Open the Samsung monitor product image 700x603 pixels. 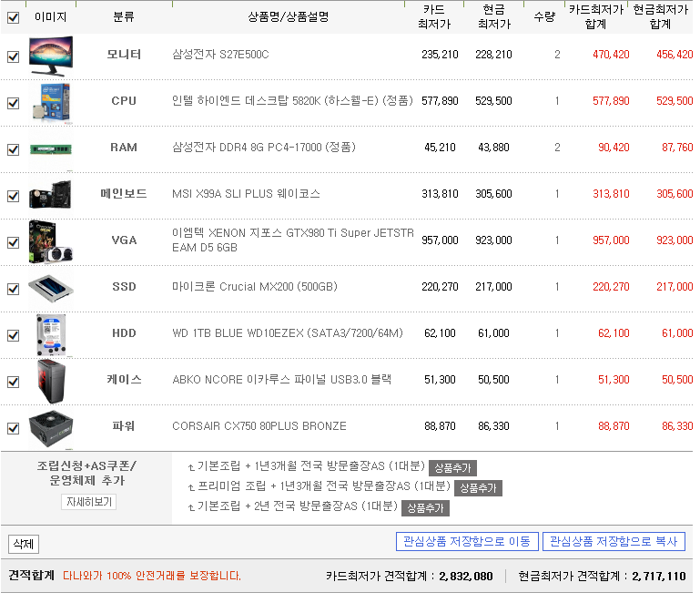[x=51, y=56]
